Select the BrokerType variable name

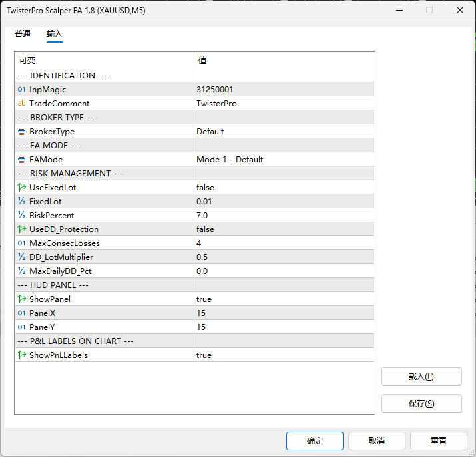[52, 131]
